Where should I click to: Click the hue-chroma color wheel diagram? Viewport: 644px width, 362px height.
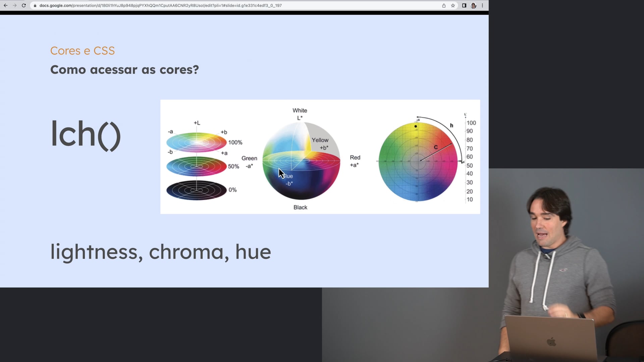[418, 162]
